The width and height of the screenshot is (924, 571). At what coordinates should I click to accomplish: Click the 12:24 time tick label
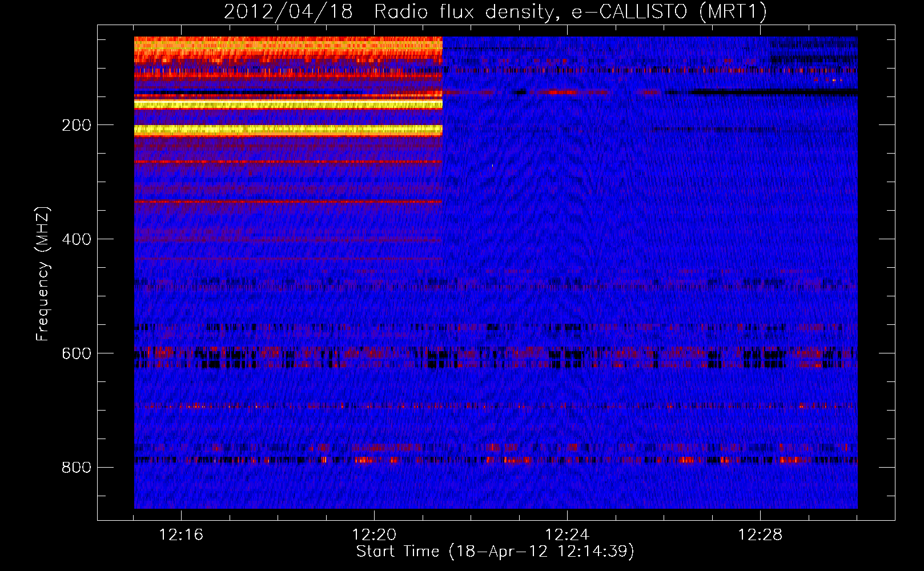[x=567, y=535]
